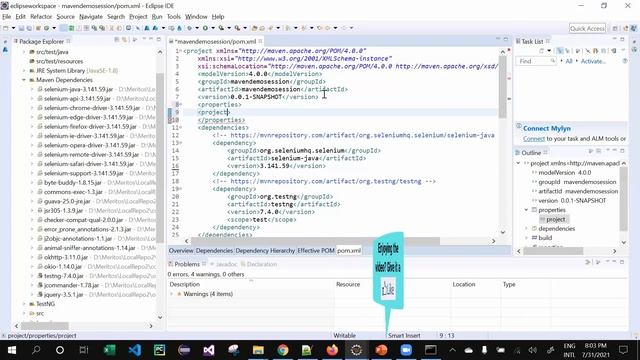Screen dimensions: 640x360
Task: Select src/test/java folder
Action: [x=48, y=52]
